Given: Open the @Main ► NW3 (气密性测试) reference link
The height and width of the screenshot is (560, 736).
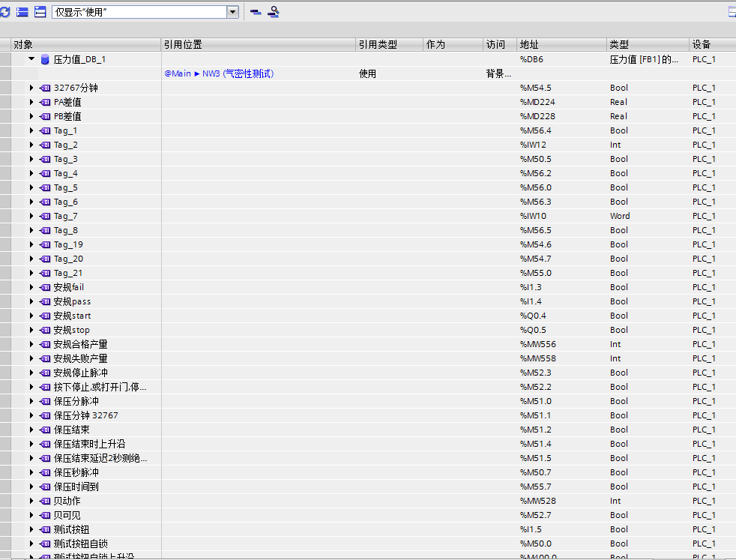Looking at the screenshot, I should click(x=219, y=73).
